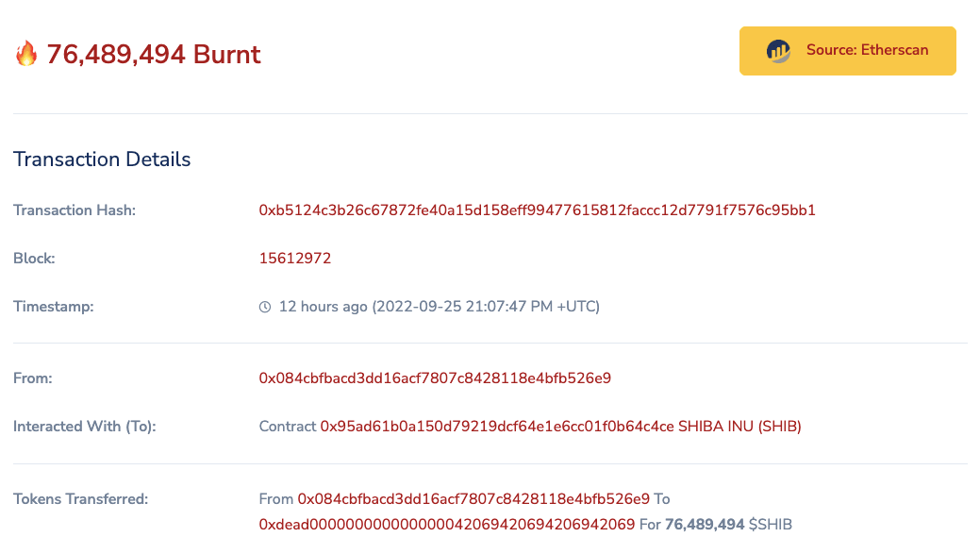Screen dimensions: 980x554
Task: Select the Tokens Transferred: label
Action: pyautogui.click(x=79, y=498)
